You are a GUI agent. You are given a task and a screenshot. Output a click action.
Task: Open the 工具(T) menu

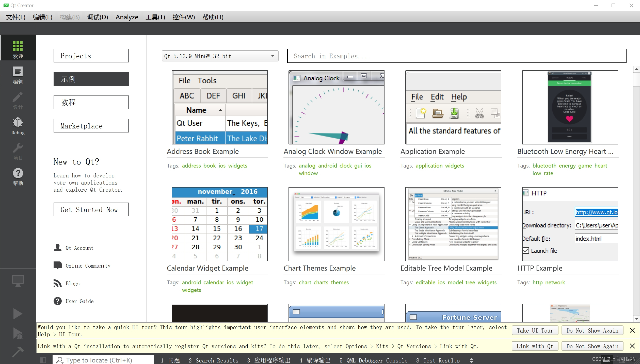coord(155,17)
